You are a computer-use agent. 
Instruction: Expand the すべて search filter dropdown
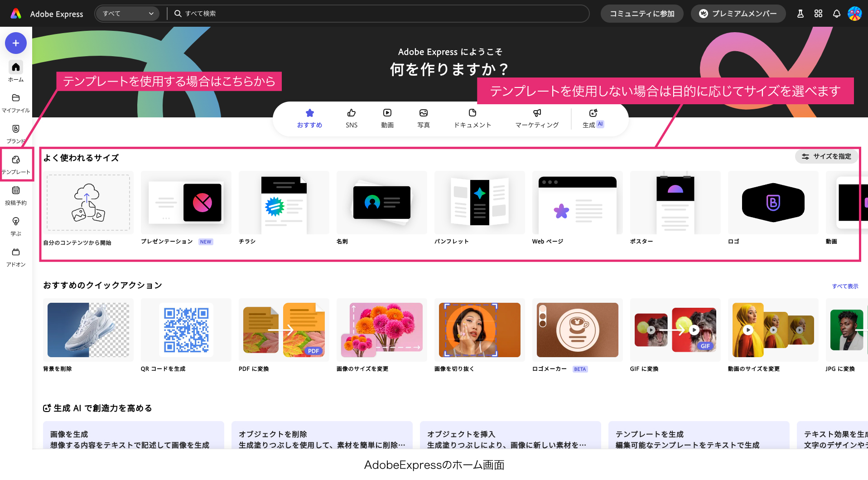[127, 14]
